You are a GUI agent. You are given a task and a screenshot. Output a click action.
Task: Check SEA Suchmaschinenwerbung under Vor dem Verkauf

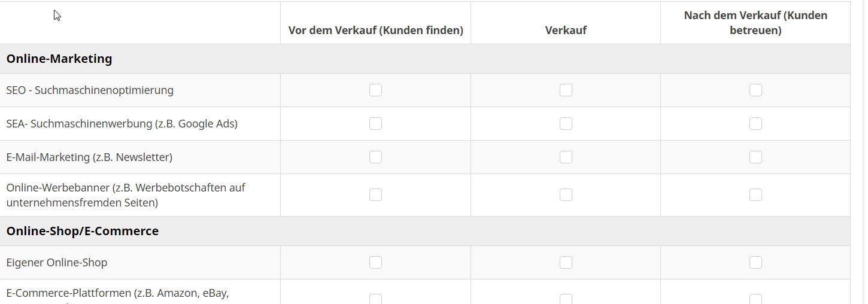pos(375,124)
